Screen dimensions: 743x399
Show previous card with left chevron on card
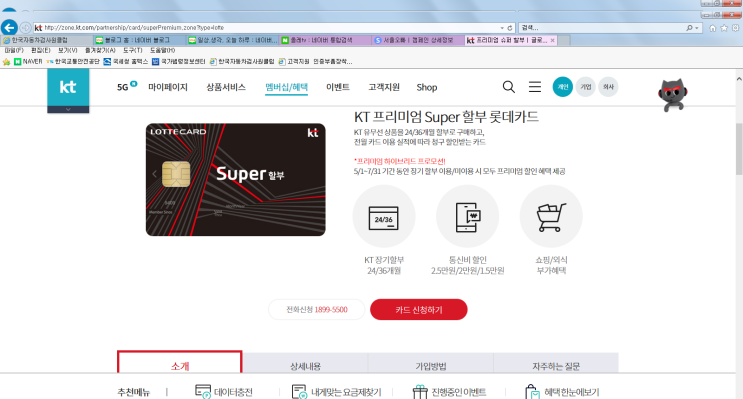click(154, 174)
